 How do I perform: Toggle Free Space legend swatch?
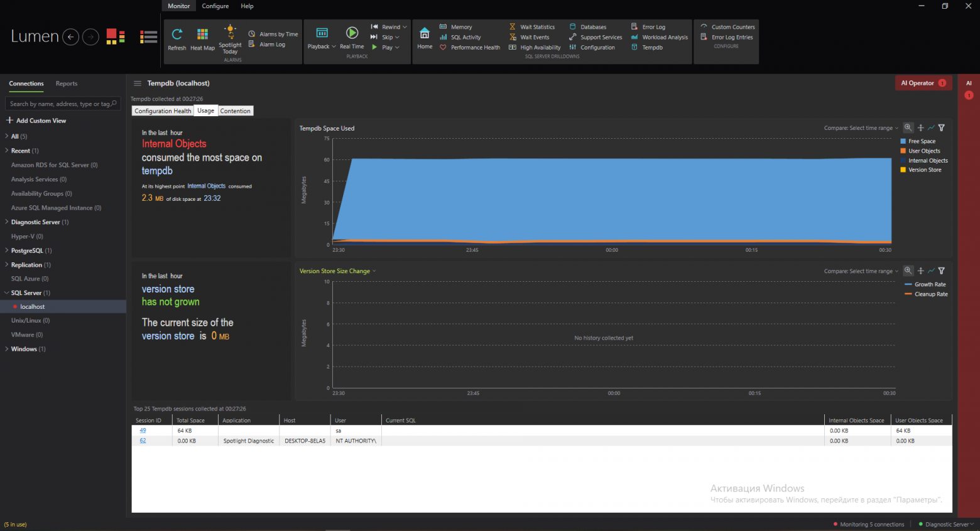point(903,141)
